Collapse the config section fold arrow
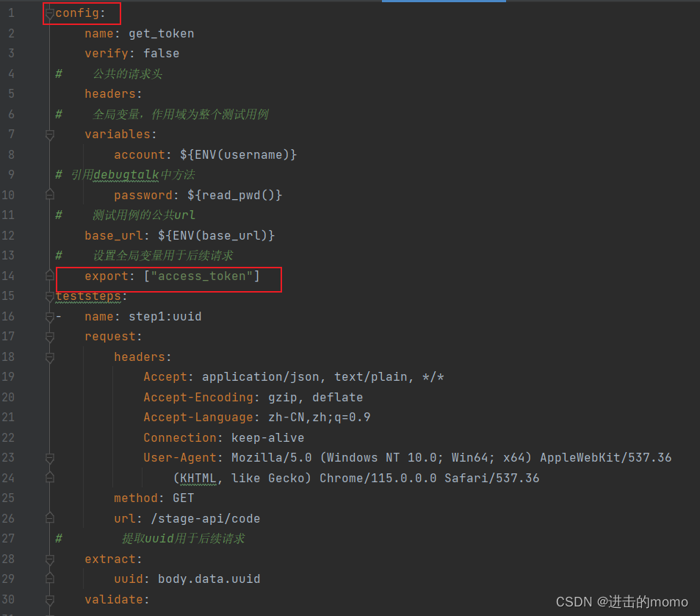Viewport: 700px width, 616px height. 48,12
